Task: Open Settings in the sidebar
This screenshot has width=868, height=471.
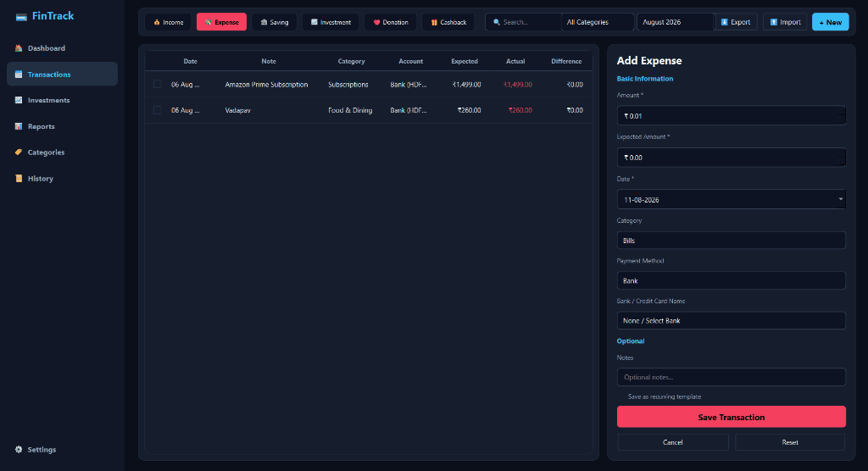Action: (62, 450)
